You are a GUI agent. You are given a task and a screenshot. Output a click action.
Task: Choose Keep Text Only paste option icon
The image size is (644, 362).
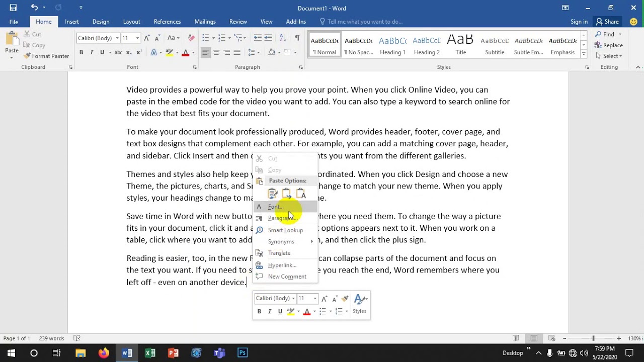tap(301, 194)
